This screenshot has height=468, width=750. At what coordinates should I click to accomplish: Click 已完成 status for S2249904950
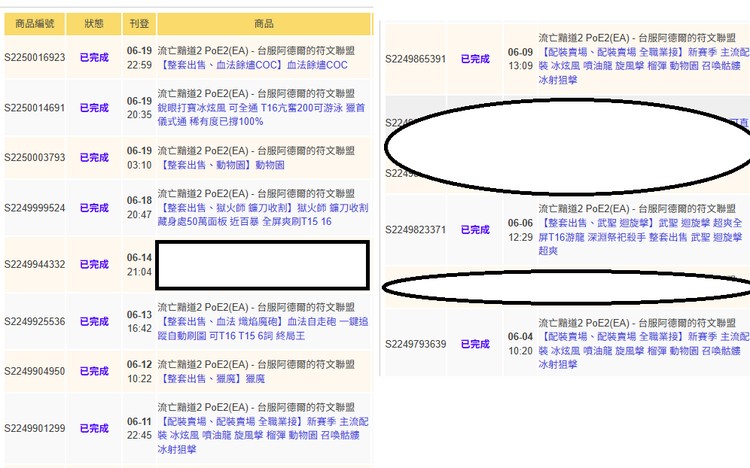(94, 371)
